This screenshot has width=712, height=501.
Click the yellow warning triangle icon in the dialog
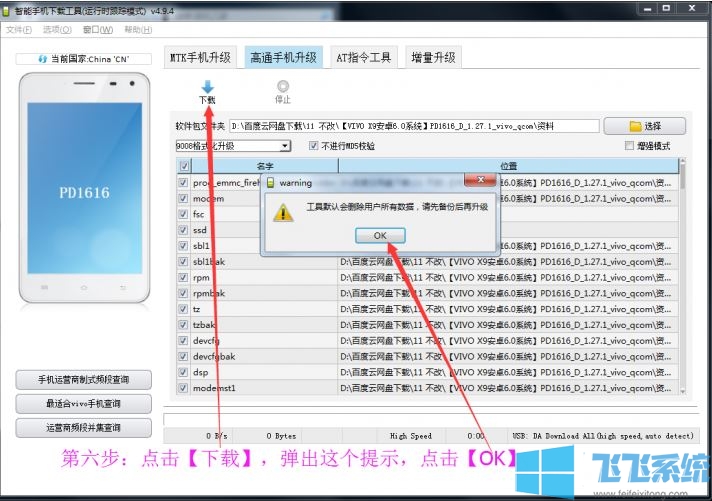pyautogui.click(x=283, y=213)
